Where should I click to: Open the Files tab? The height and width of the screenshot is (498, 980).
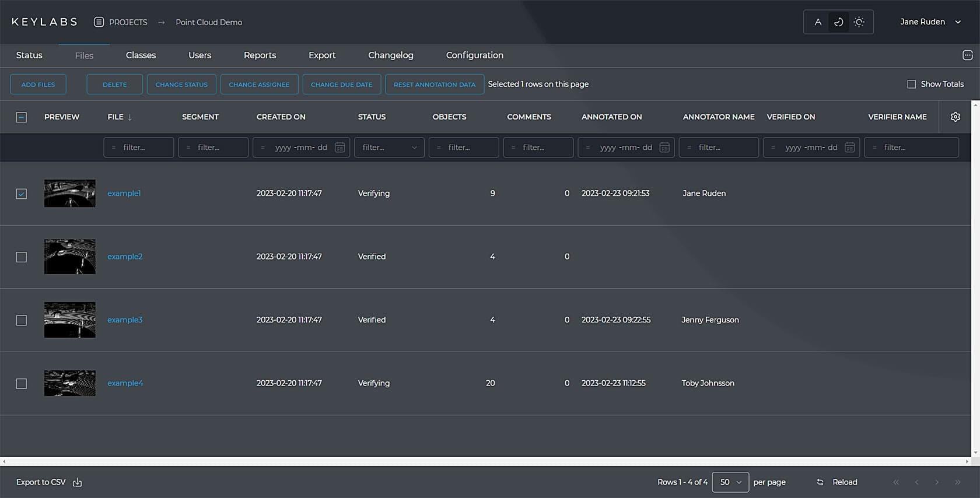pyautogui.click(x=84, y=56)
